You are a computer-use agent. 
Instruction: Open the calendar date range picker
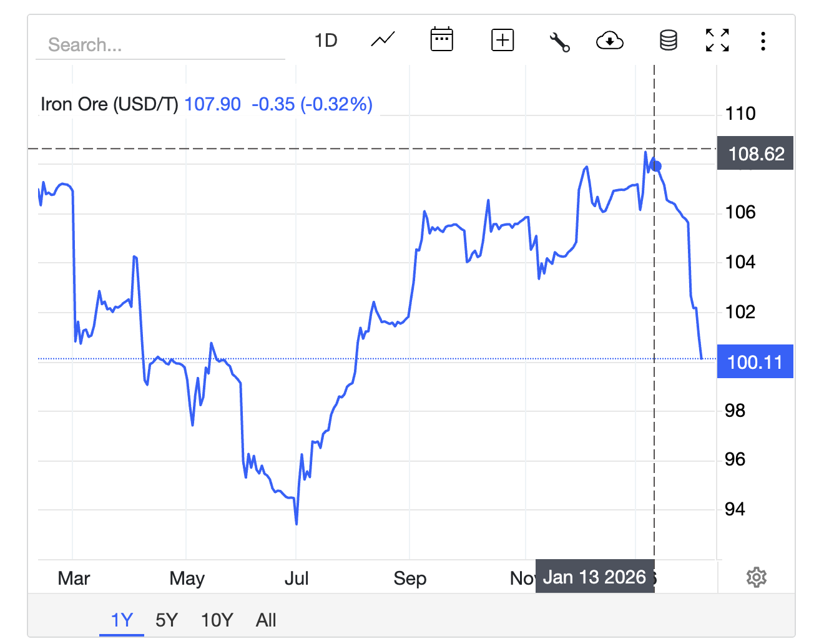441,40
